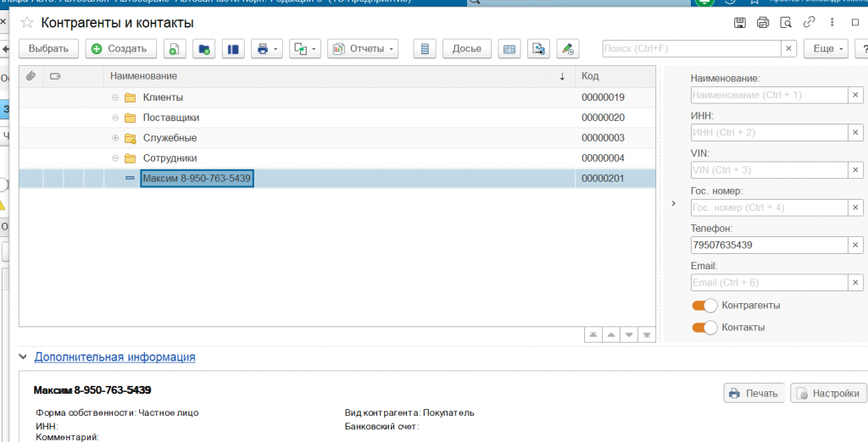Open the Еще menu
The height and width of the screenshot is (442, 868).
(x=828, y=49)
